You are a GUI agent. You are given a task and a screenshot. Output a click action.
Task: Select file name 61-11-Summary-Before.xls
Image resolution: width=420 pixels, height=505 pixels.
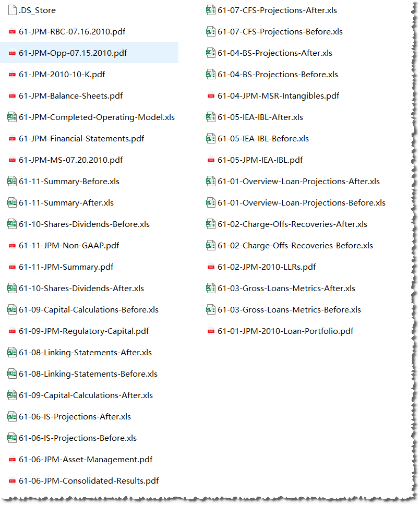[69, 182]
